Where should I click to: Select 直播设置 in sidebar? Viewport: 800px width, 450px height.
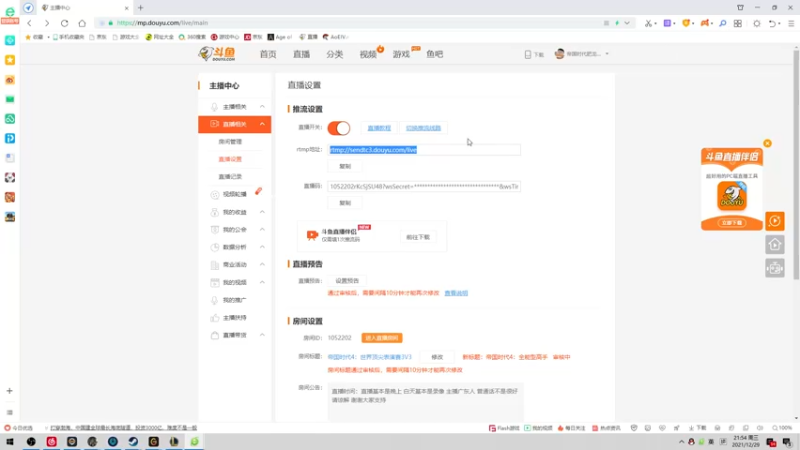coord(230,159)
